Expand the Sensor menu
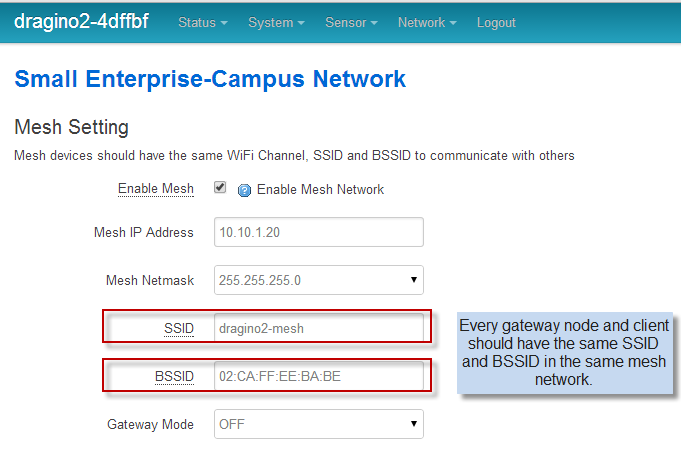681x461 pixels. tap(351, 23)
